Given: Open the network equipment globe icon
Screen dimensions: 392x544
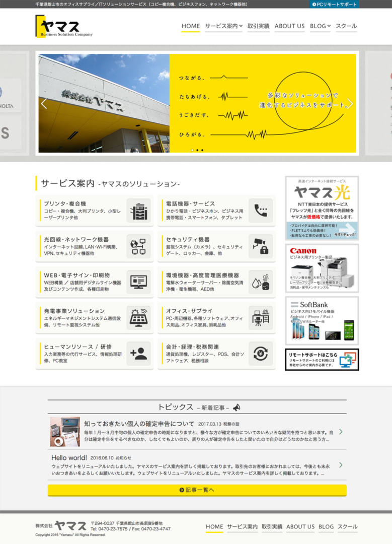Looking at the screenshot, I should (138, 246).
